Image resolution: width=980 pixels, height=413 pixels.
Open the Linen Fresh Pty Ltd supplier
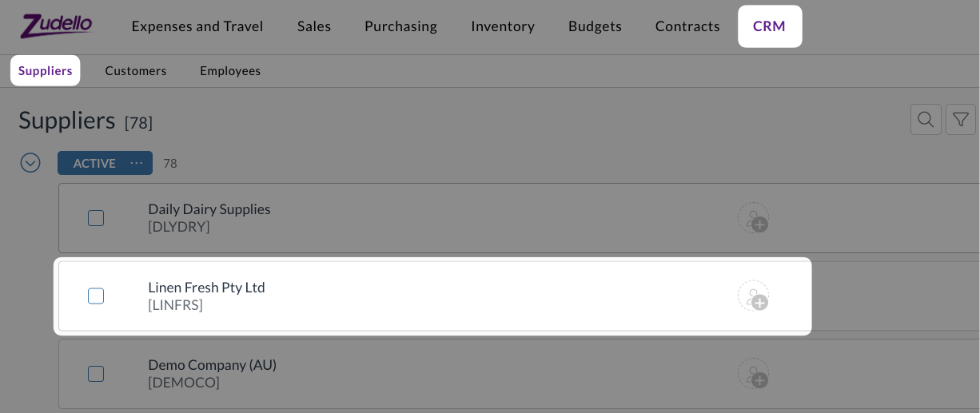pos(206,288)
